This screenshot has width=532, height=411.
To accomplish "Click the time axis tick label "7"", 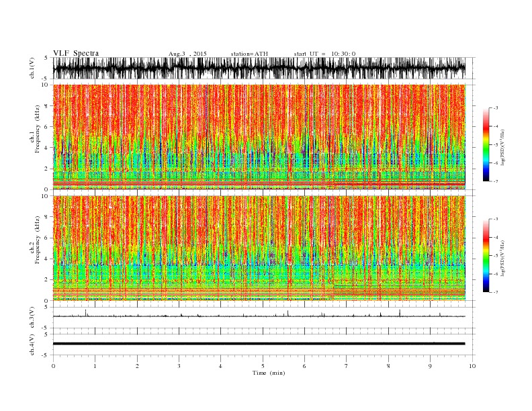I will 346,366.
